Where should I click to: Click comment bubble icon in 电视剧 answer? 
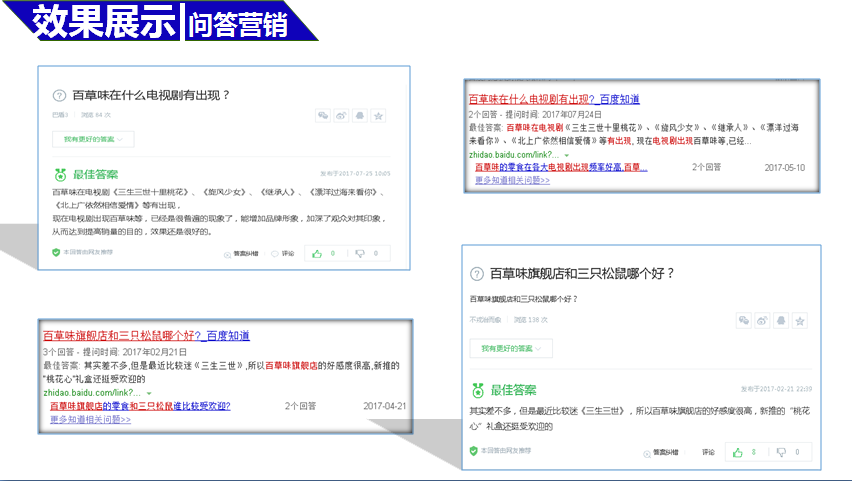click(274, 254)
